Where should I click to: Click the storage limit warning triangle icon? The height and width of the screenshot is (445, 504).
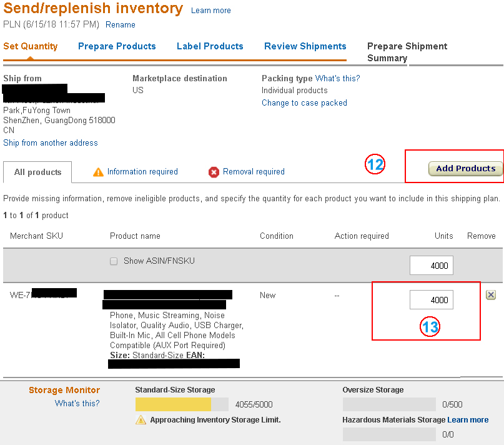tap(141, 420)
